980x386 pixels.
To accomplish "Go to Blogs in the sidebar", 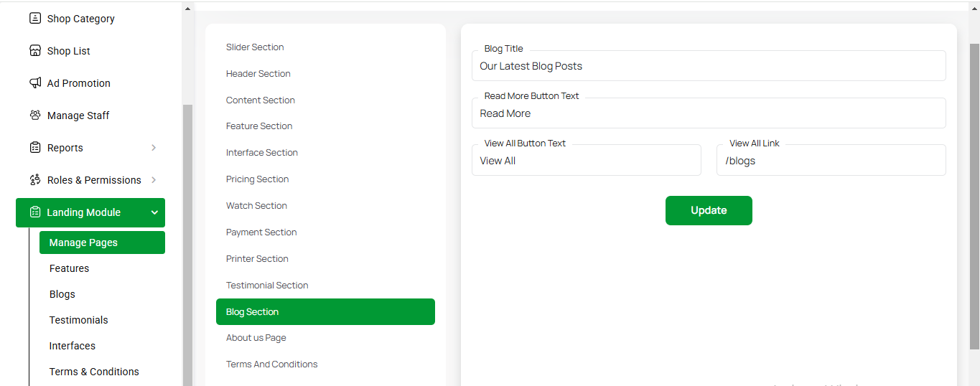I will tap(62, 294).
